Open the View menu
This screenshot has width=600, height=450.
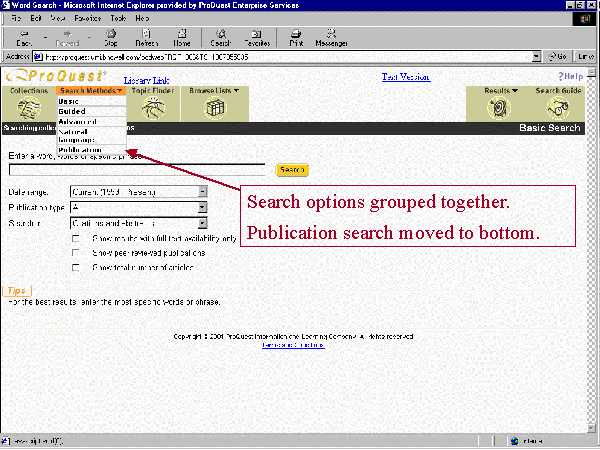(x=58, y=18)
